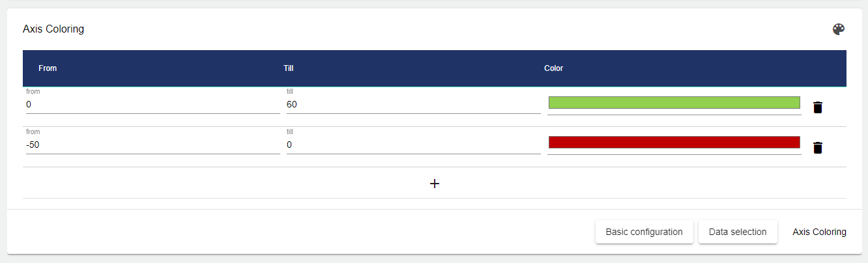The height and width of the screenshot is (263, 868).
Task: Click the small 'from' label in first row
Action: (33, 92)
